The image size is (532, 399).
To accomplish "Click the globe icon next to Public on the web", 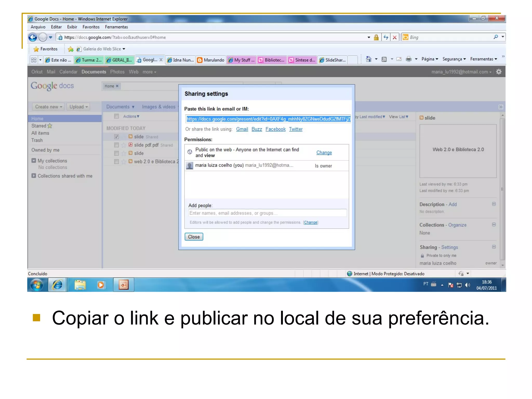I will pyautogui.click(x=190, y=152).
